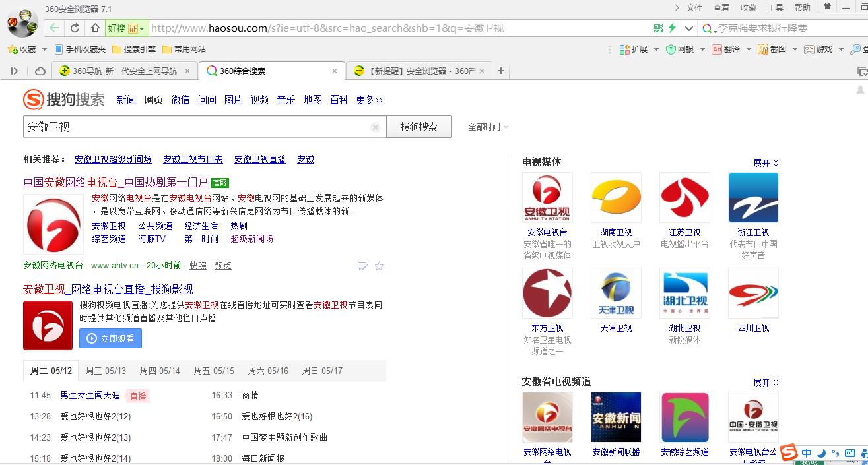Viewport: 868px width, 465px height.
Task: Open the skin (shirt) icon in title bar
Action: 827,7
